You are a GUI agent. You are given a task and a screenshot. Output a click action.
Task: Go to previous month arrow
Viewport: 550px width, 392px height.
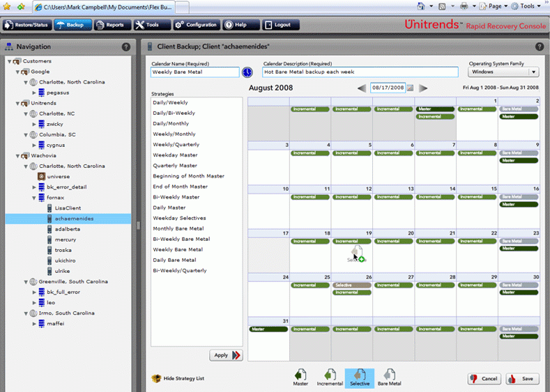click(362, 88)
